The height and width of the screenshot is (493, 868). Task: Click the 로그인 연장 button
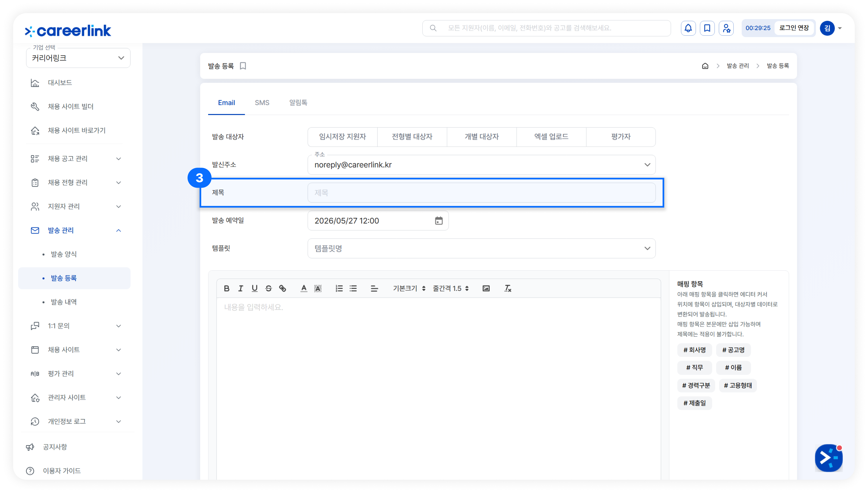pyautogui.click(x=794, y=28)
